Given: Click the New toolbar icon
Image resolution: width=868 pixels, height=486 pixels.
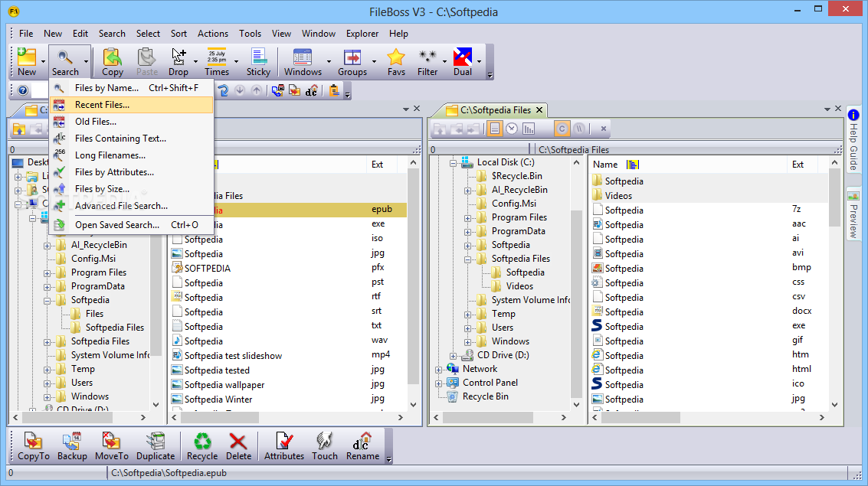Looking at the screenshot, I should (27, 61).
